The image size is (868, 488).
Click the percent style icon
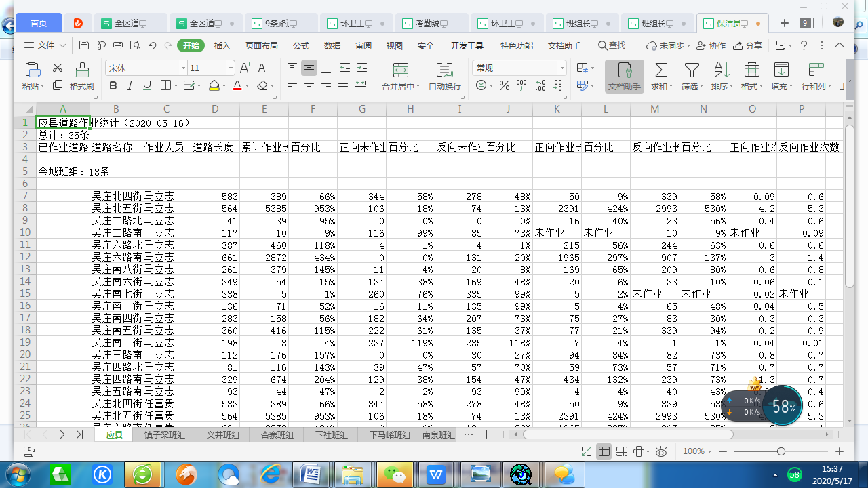504,86
